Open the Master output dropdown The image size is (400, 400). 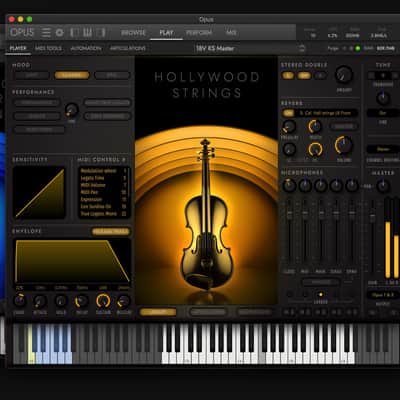point(383,295)
